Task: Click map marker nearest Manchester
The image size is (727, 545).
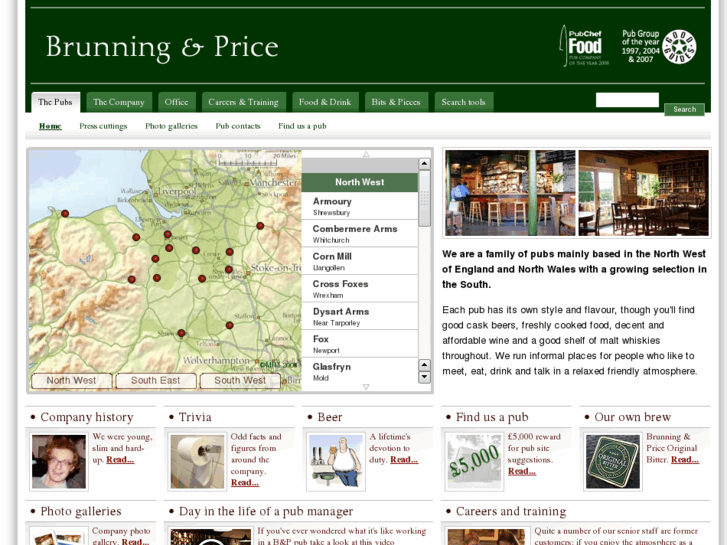Action: (x=260, y=226)
